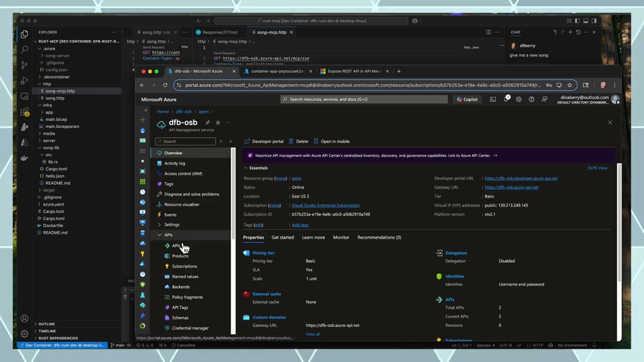The image size is (644, 362).
Task: Open Azure notifications bell
Action: 506,100
